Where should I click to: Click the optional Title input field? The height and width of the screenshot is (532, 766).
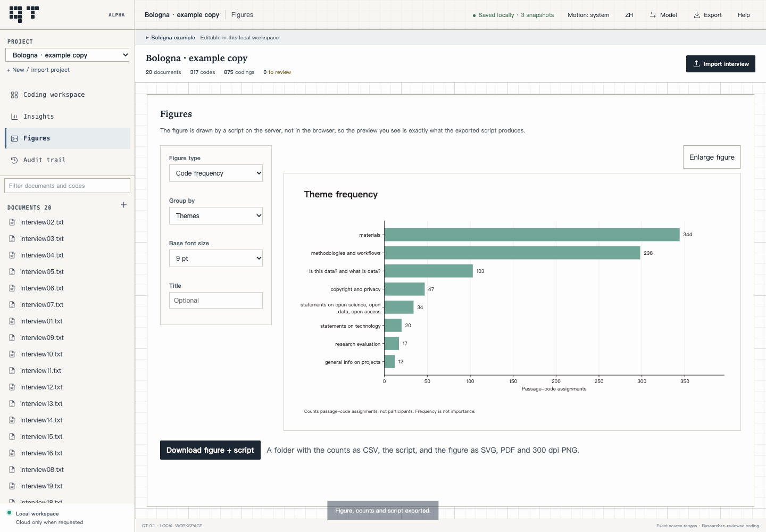[x=216, y=301]
